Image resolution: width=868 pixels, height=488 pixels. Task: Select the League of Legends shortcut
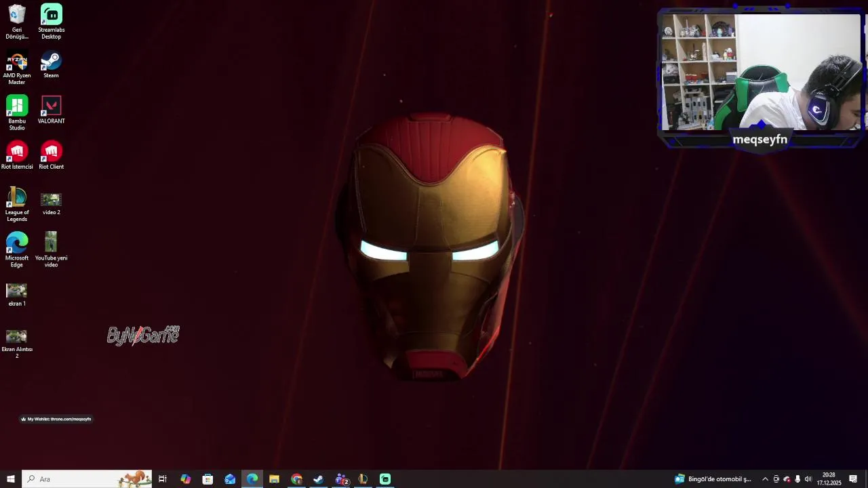(x=17, y=204)
